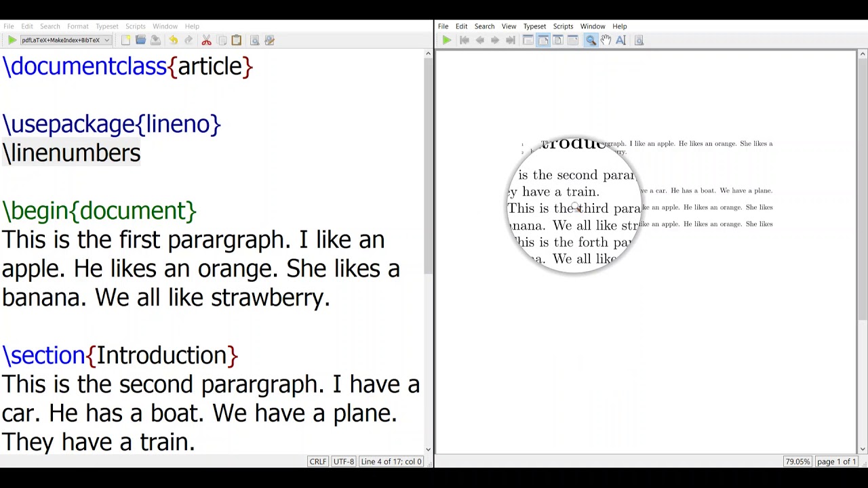
Task: Open the Find tool in editor toolbar
Action: 255,41
